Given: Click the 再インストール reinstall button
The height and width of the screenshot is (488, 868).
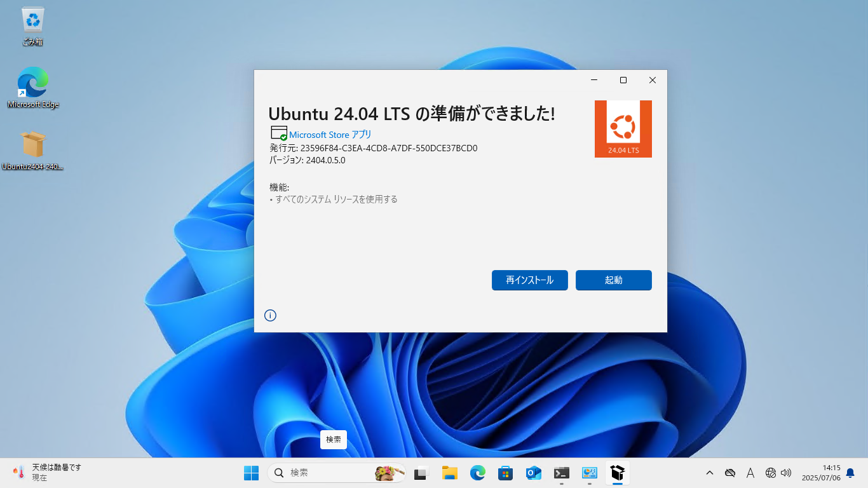Looking at the screenshot, I should [x=529, y=280].
